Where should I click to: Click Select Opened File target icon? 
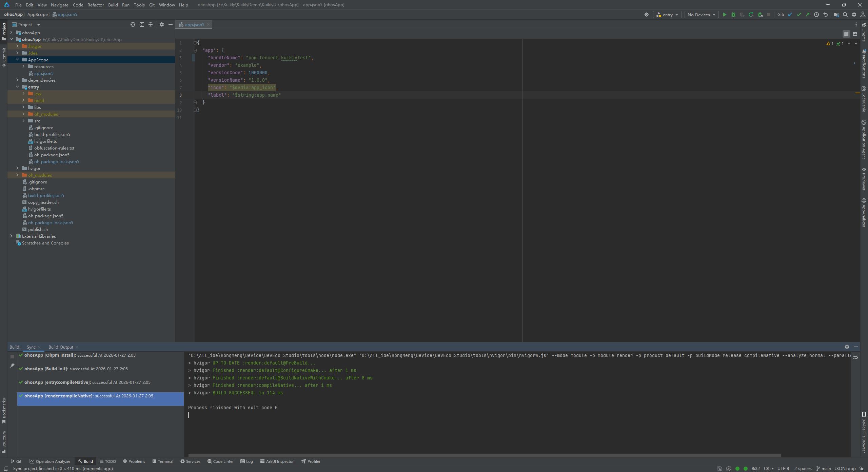click(x=133, y=24)
